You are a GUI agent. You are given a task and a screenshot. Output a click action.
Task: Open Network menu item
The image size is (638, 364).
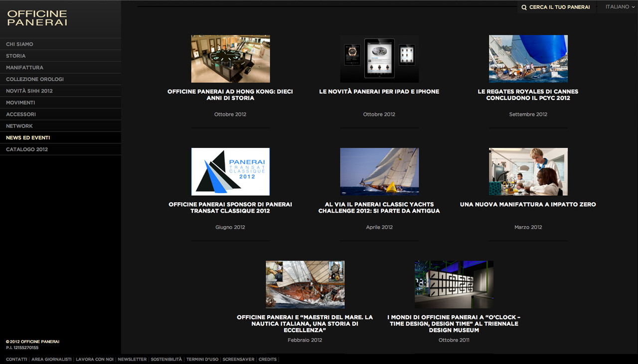click(60, 126)
